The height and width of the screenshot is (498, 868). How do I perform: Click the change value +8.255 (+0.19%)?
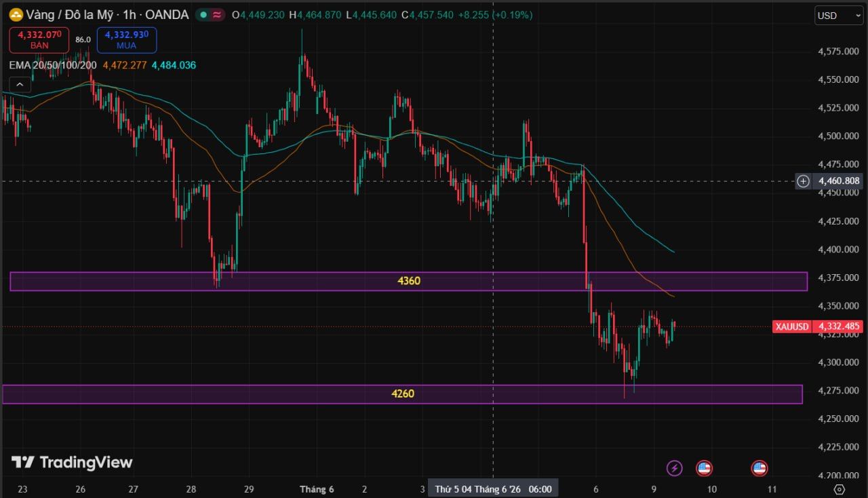[496, 14]
